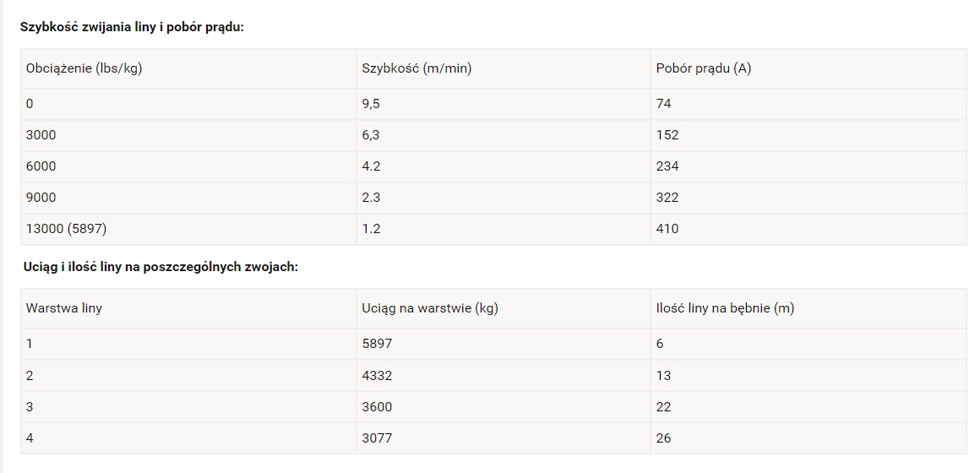Select the 74 current draw value
This screenshot has height=473, width=980.
[x=663, y=104]
